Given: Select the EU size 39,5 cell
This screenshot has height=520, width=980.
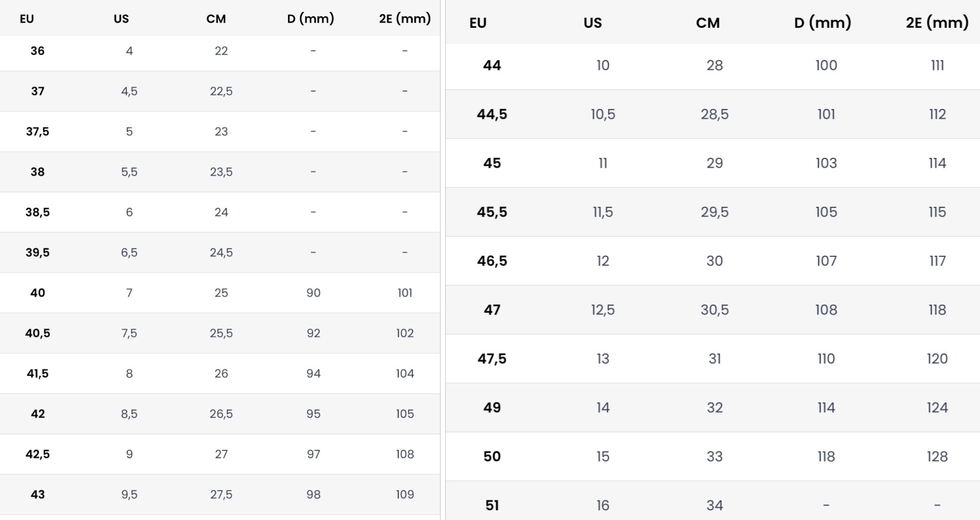Looking at the screenshot, I should [x=38, y=253].
